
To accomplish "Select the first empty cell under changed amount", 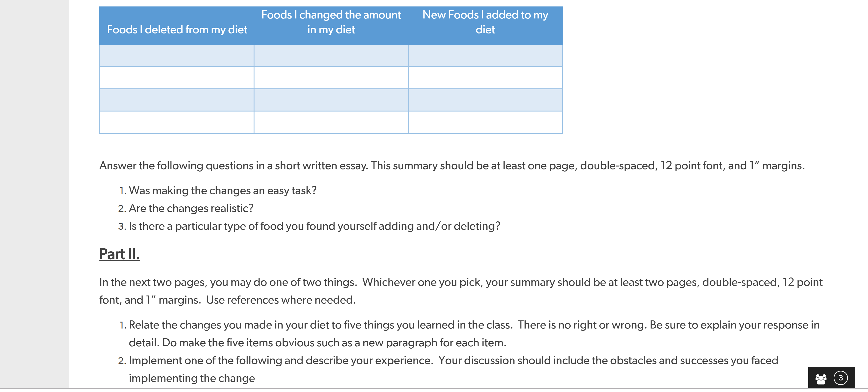I will pos(331,56).
